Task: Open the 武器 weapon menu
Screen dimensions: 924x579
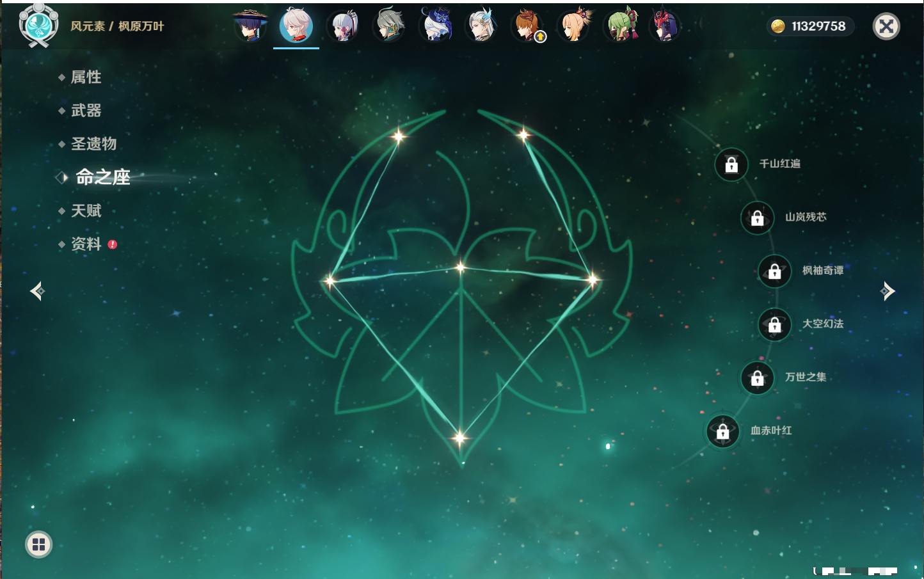Action: coord(86,111)
